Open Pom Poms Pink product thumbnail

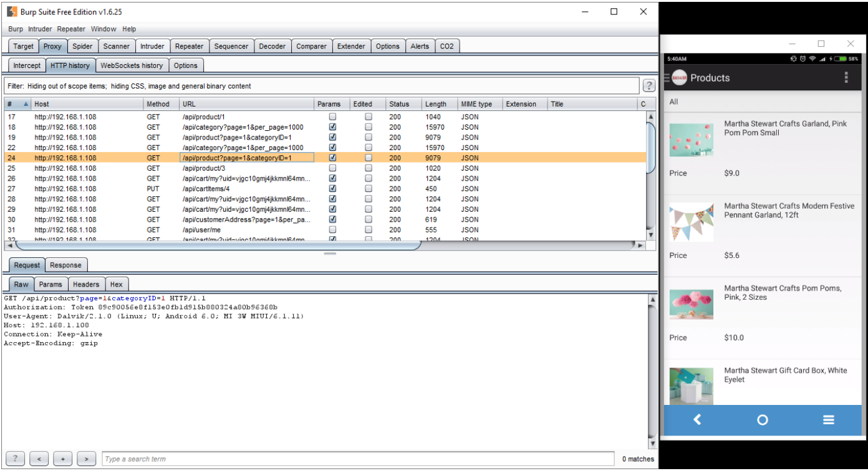pos(691,304)
